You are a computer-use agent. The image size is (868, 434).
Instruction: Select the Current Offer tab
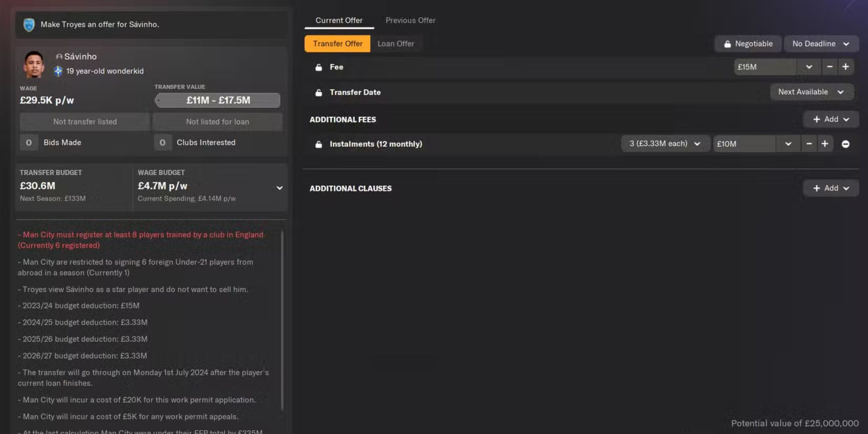tap(339, 20)
